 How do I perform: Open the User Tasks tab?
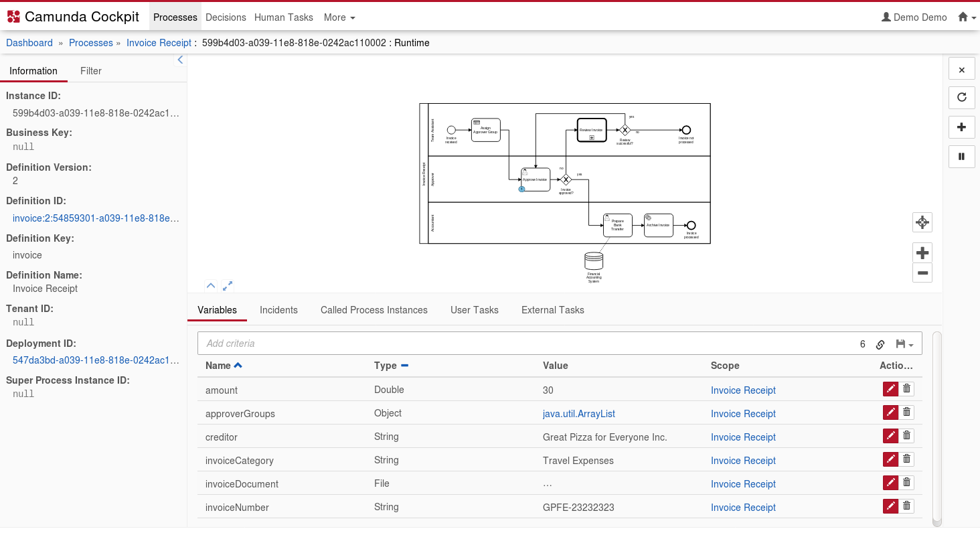(x=475, y=310)
